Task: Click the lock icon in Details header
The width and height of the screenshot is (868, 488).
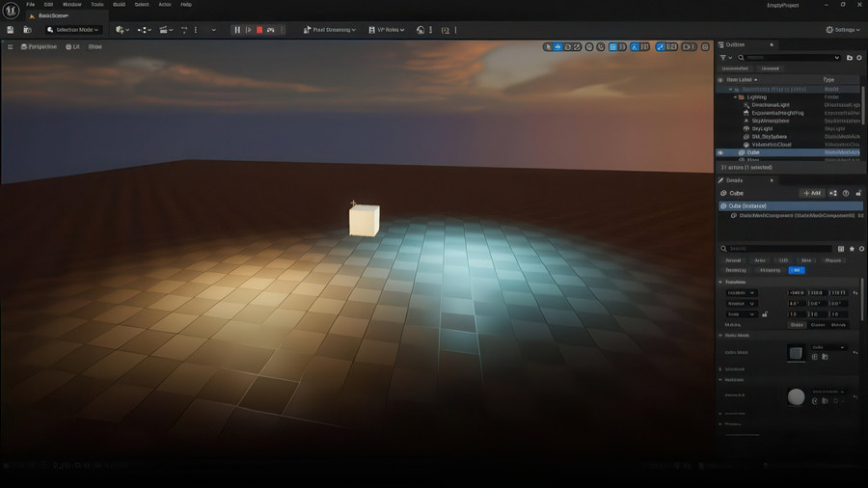Action: pos(858,193)
